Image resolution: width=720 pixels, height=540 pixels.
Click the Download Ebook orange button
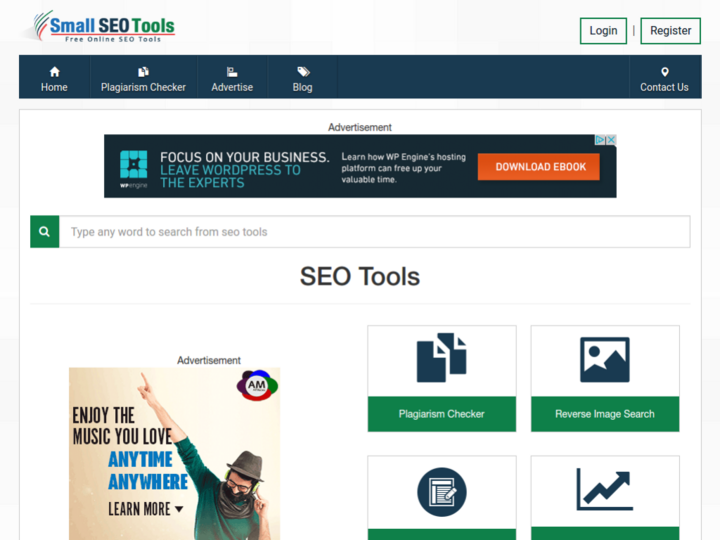pos(539,167)
